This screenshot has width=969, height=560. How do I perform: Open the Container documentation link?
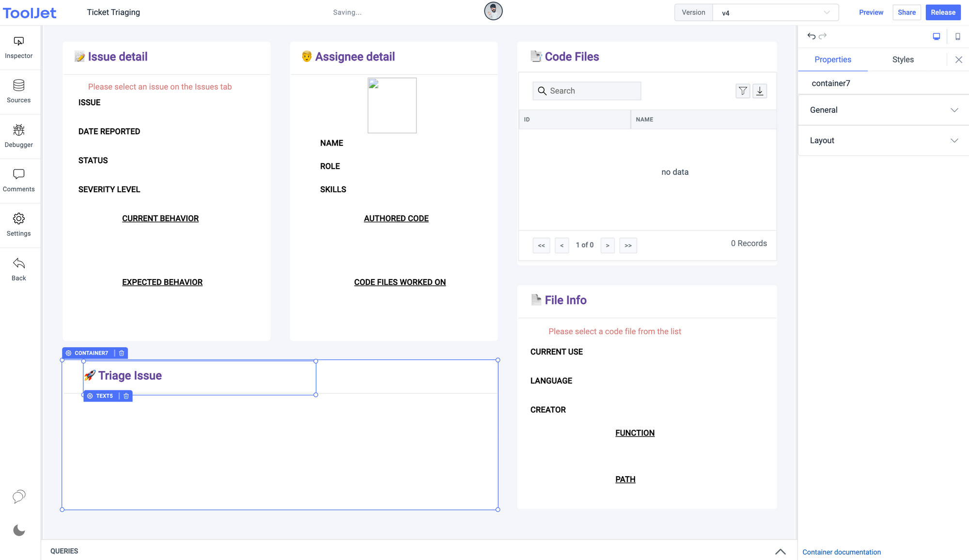click(x=841, y=552)
